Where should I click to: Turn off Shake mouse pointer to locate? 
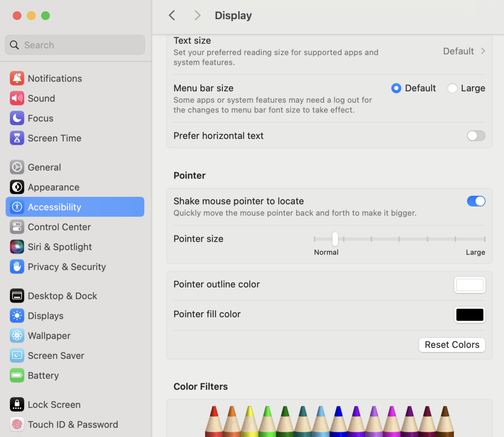(x=476, y=201)
